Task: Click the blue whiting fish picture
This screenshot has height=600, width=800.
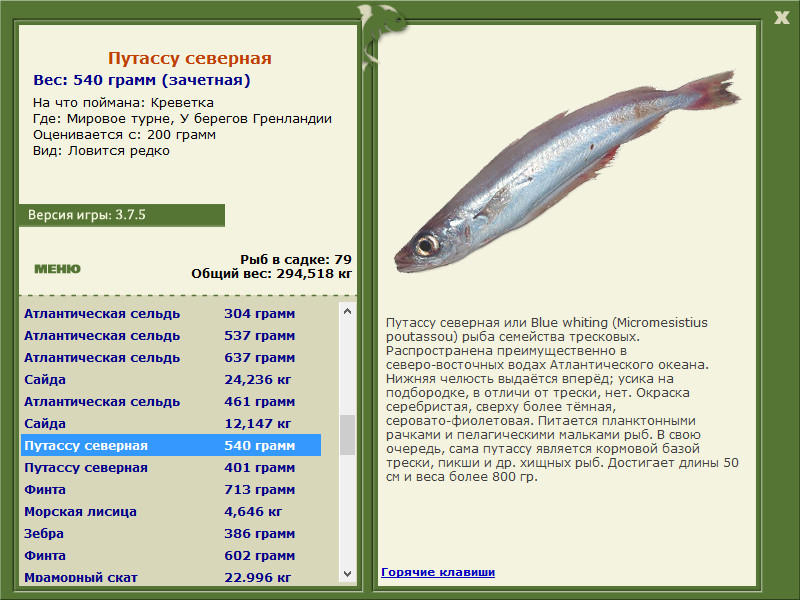Action: tap(566, 172)
